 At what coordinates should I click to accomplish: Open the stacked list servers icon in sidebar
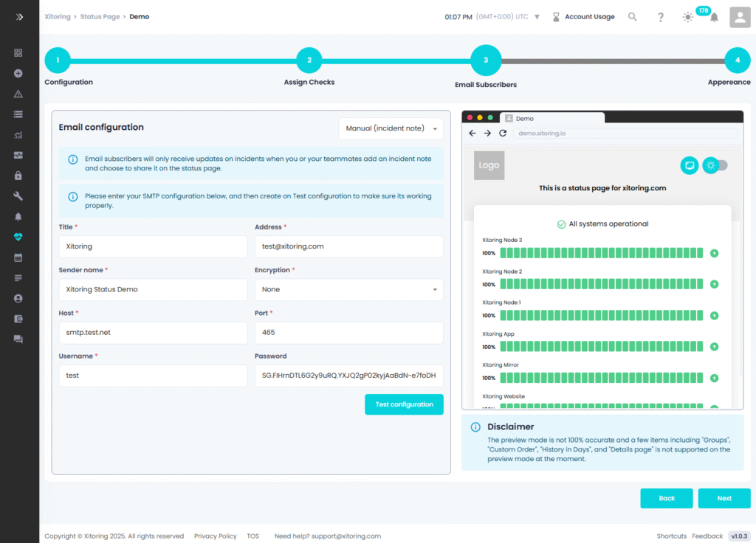pyautogui.click(x=18, y=114)
